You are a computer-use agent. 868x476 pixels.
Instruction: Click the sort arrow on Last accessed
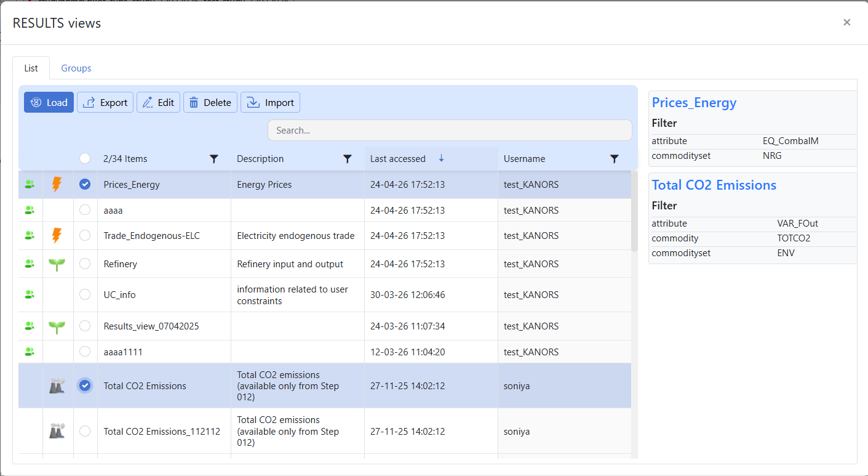(441, 159)
